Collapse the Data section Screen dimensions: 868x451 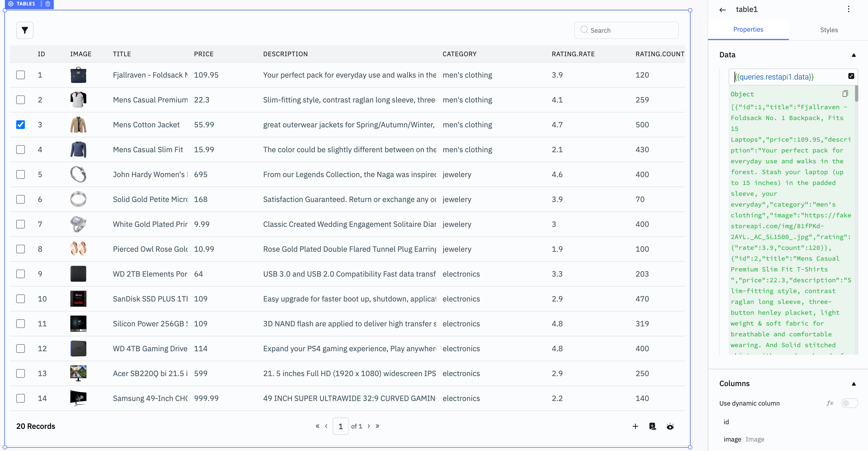coord(853,55)
